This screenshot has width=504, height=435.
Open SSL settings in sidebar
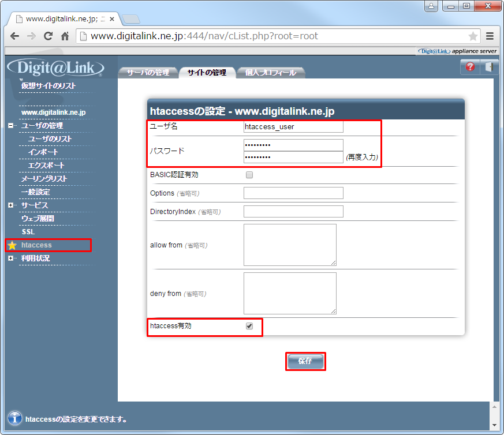tap(28, 232)
